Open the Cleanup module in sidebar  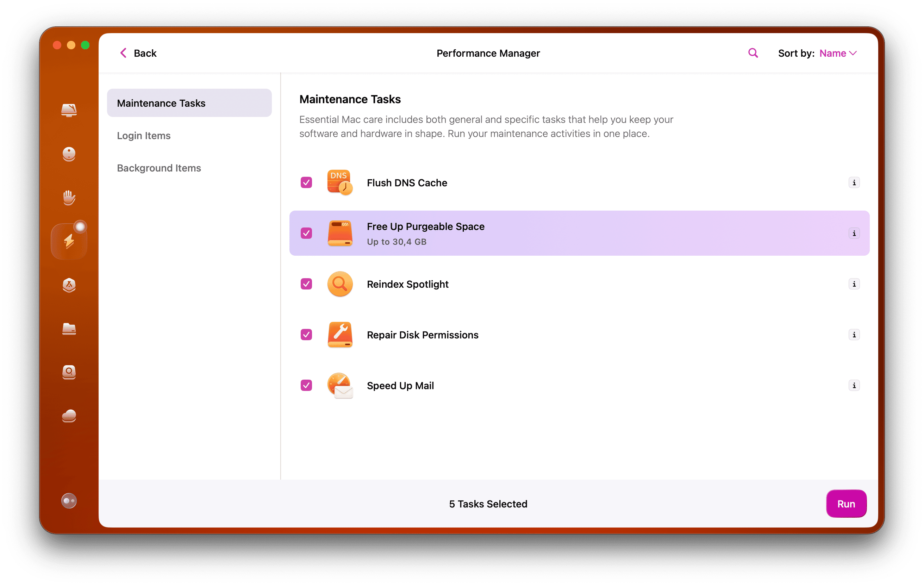[69, 154]
